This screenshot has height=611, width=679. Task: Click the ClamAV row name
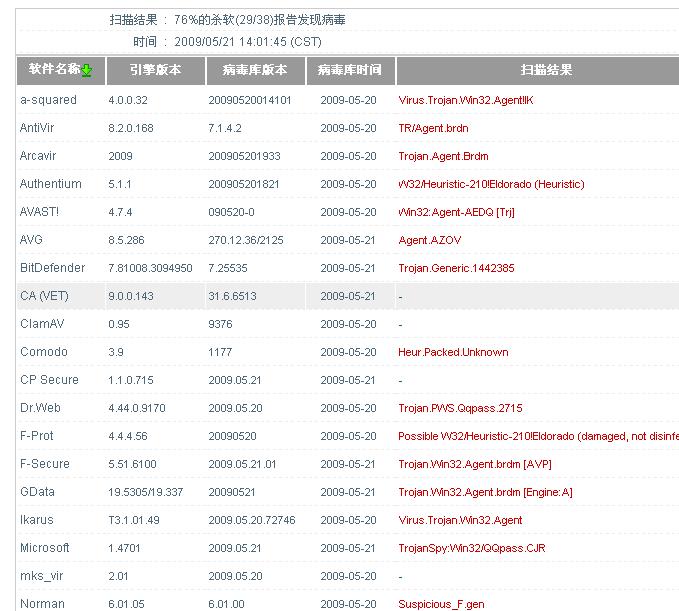coord(42,324)
